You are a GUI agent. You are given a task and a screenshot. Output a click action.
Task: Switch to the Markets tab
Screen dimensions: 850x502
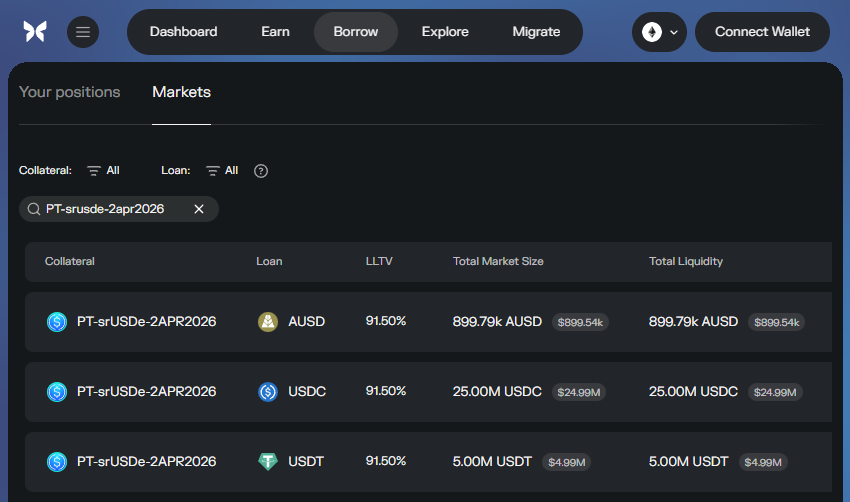(182, 92)
